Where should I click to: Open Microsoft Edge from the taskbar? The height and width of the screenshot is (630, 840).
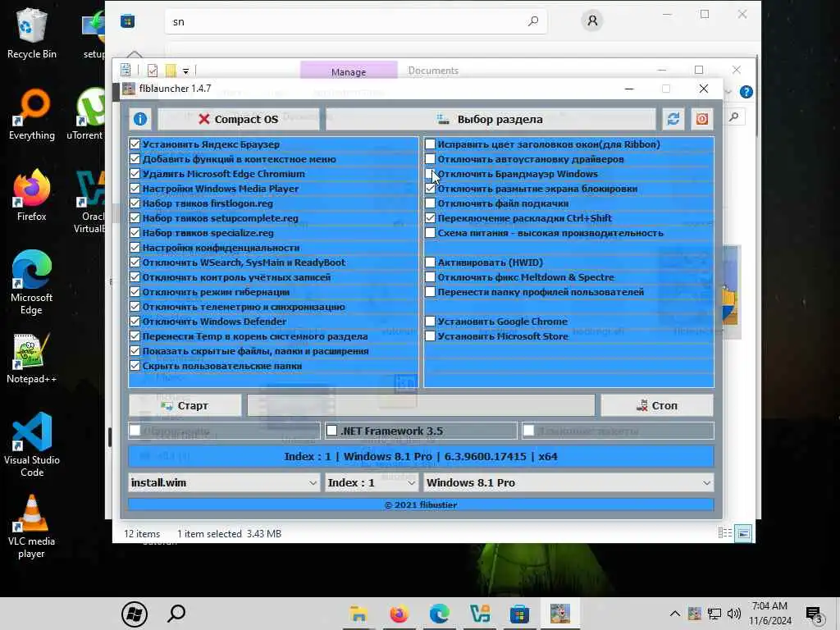(440, 614)
